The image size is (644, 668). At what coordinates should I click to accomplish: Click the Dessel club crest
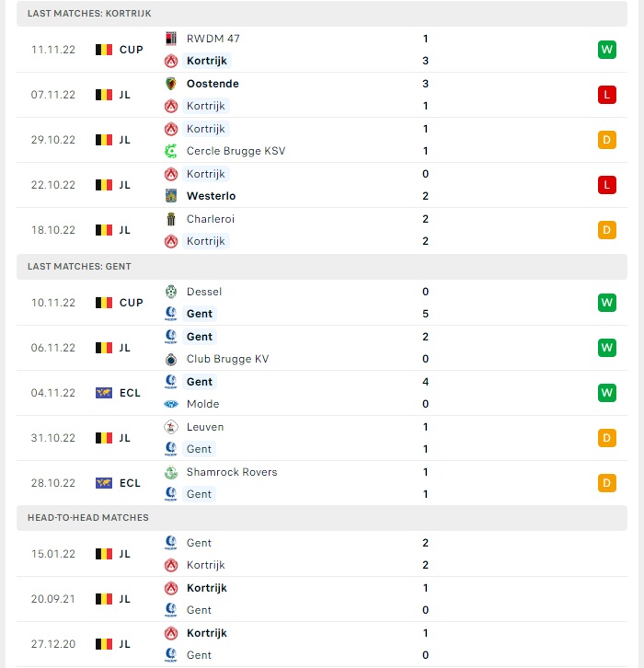171,292
